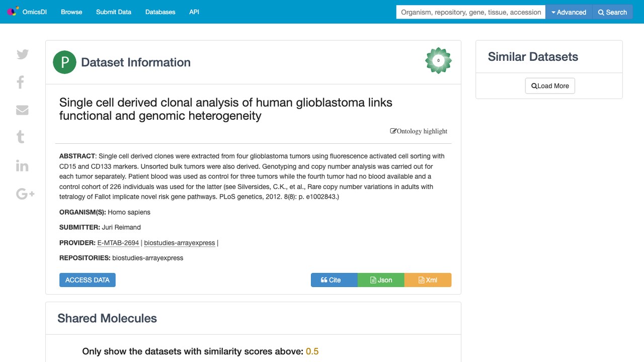Toggle Ontology highlight
644x362 pixels.
pyautogui.click(x=419, y=131)
